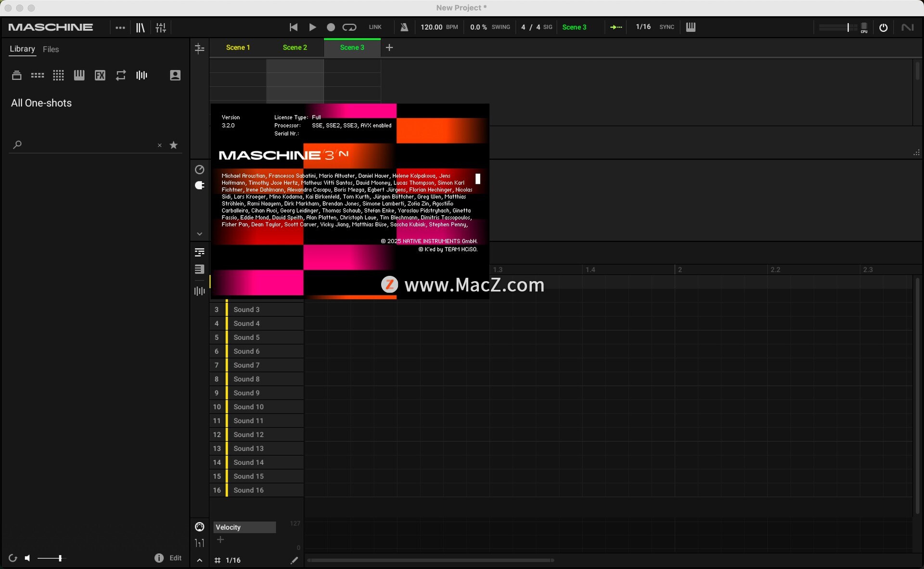Toggle the metronome icon
924x569 pixels.
pyautogui.click(x=404, y=27)
